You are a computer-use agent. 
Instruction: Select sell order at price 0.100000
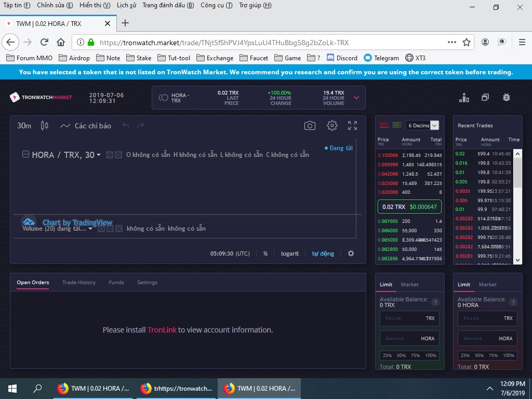point(409,155)
